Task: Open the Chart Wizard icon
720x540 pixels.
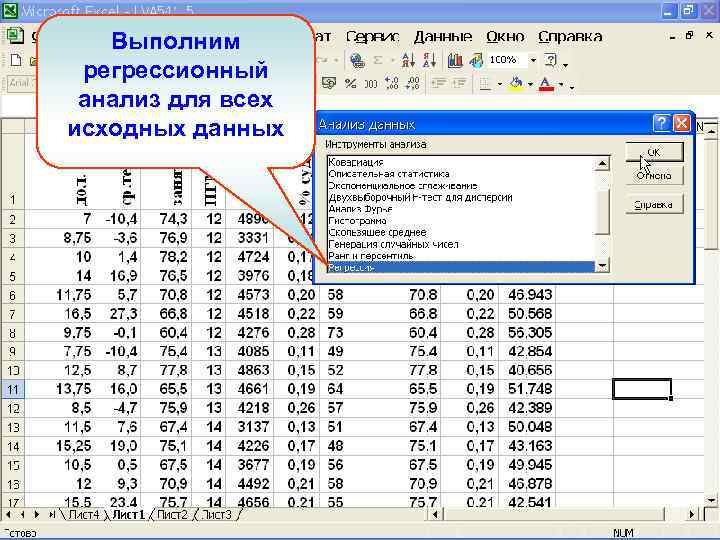Action: (455, 60)
